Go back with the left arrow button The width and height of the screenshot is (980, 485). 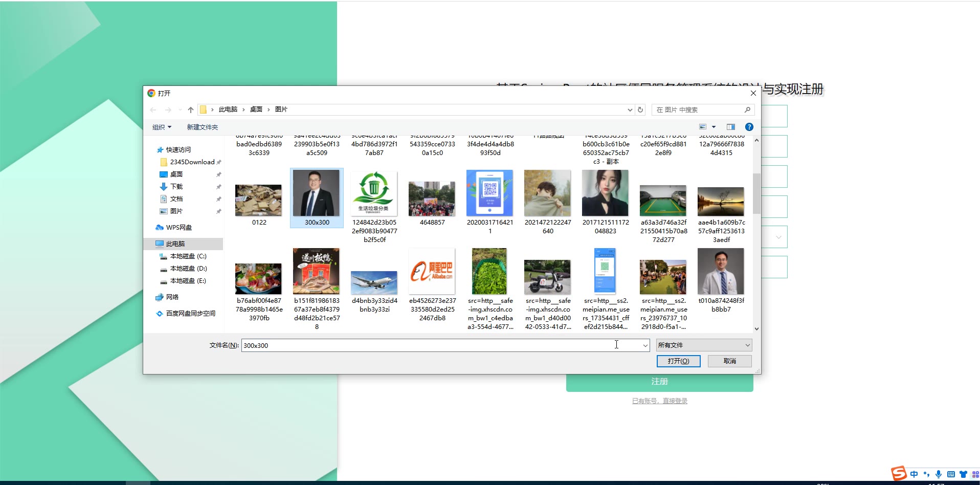pyautogui.click(x=153, y=109)
